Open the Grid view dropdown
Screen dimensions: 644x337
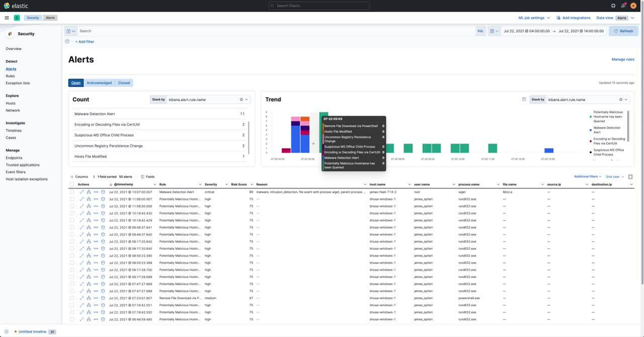615,177
